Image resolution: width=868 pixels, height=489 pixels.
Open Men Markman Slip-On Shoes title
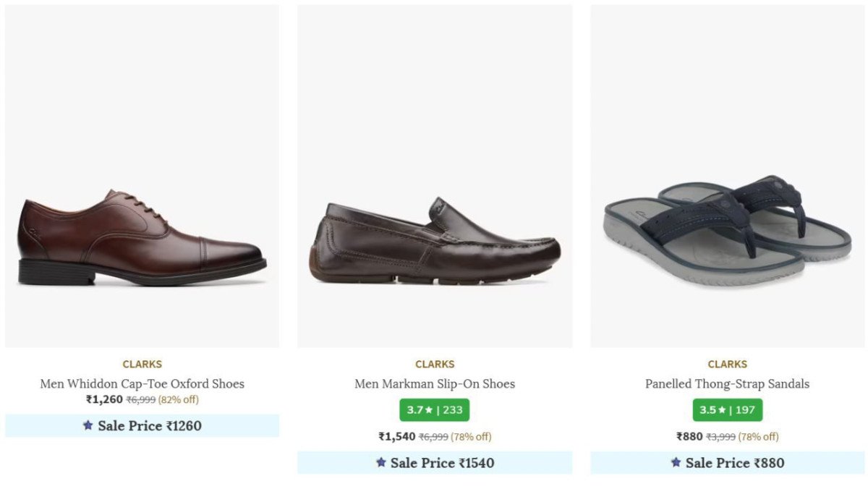[435, 383]
